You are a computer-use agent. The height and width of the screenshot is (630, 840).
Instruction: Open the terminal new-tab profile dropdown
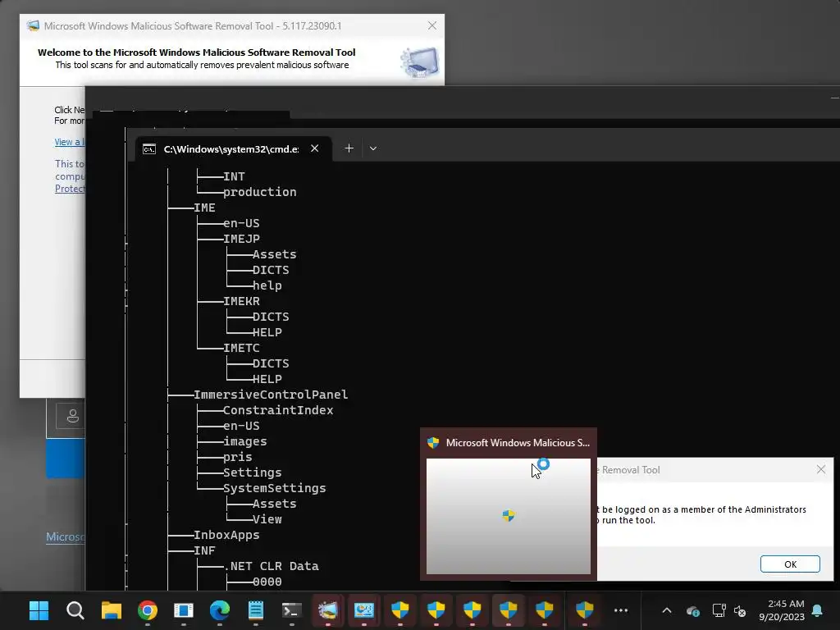[373, 148]
